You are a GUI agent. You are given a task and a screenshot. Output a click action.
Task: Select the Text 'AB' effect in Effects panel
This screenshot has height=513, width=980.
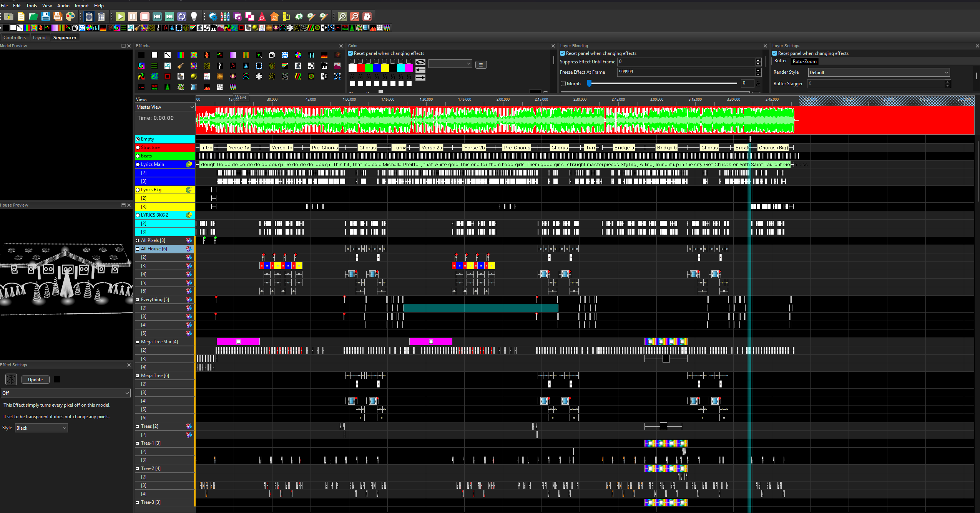pos(324,76)
